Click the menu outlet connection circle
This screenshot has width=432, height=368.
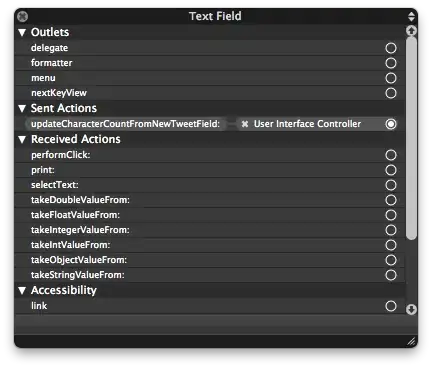(391, 78)
